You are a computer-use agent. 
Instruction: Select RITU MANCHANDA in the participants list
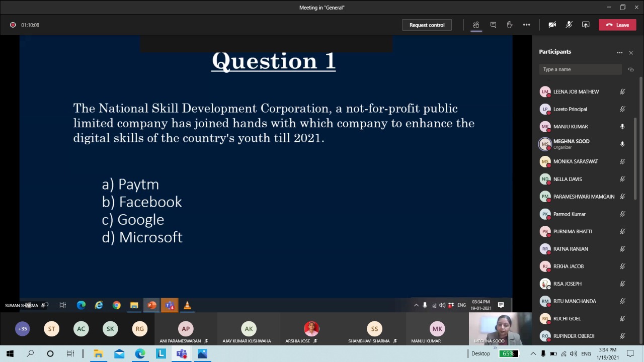(x=575, y=301)
